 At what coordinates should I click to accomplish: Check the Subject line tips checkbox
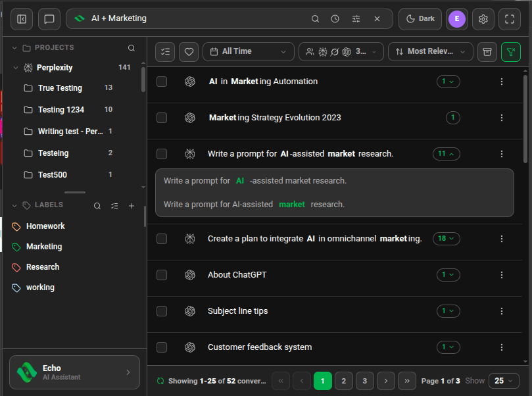click(162, 311)
